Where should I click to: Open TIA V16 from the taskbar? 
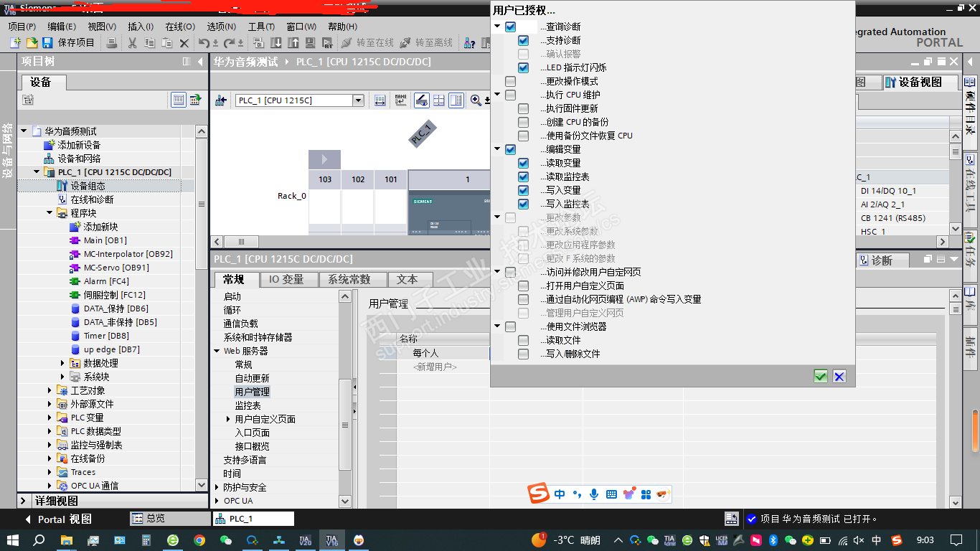coord(331,540)
